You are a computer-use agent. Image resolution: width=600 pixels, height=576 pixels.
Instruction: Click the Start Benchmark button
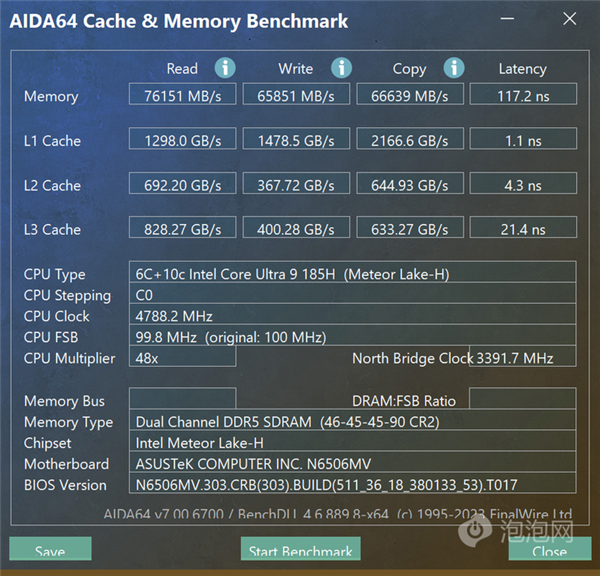[x=300, y=550]
